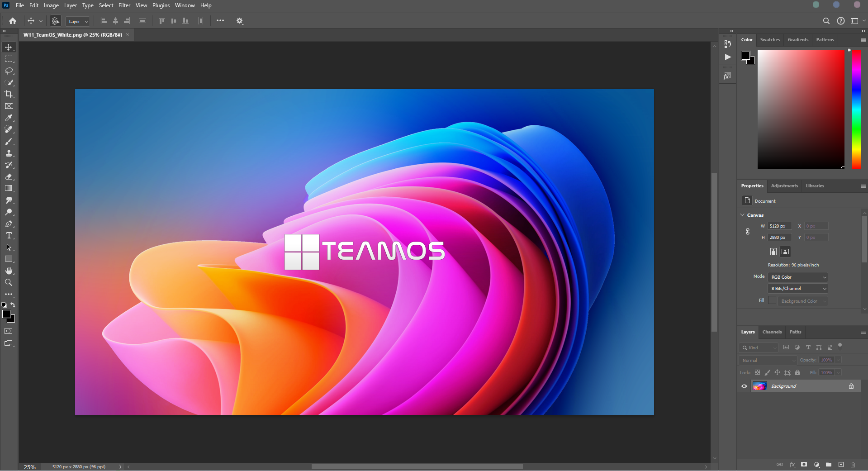The height and width of the screenshot is (471, 868).
Task: Click the hue spectrum slider
Action: coord(856,109)
